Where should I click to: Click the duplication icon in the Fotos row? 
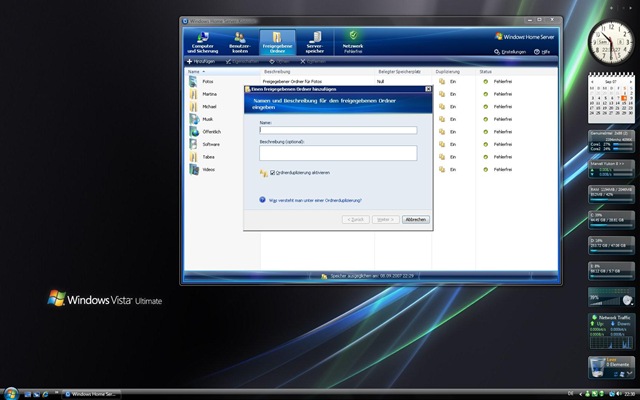pos(442,82)
